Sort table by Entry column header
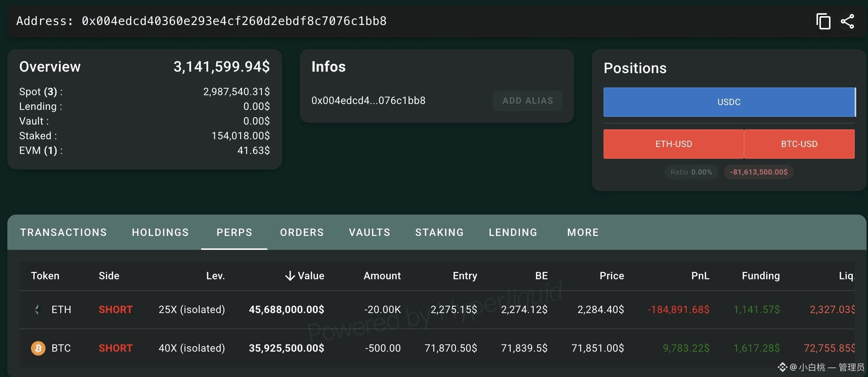This screenshot has height=377, width=868. click(x=465, y=276)
